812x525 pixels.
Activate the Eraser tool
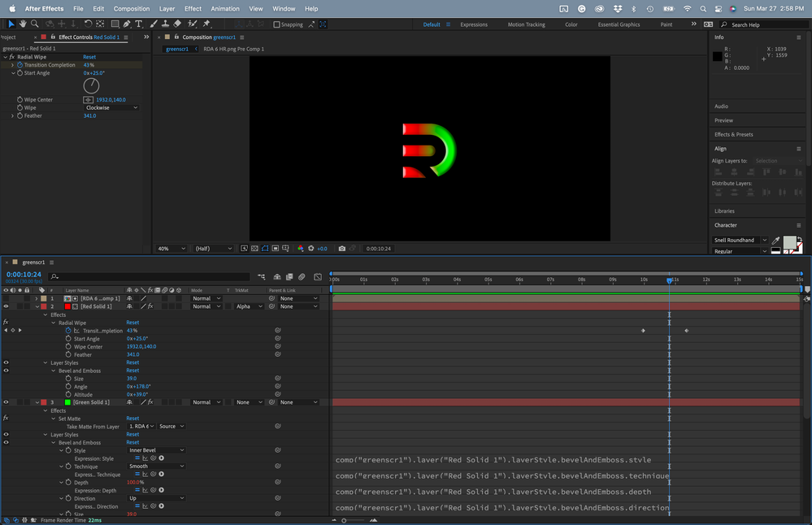point(177,24)
